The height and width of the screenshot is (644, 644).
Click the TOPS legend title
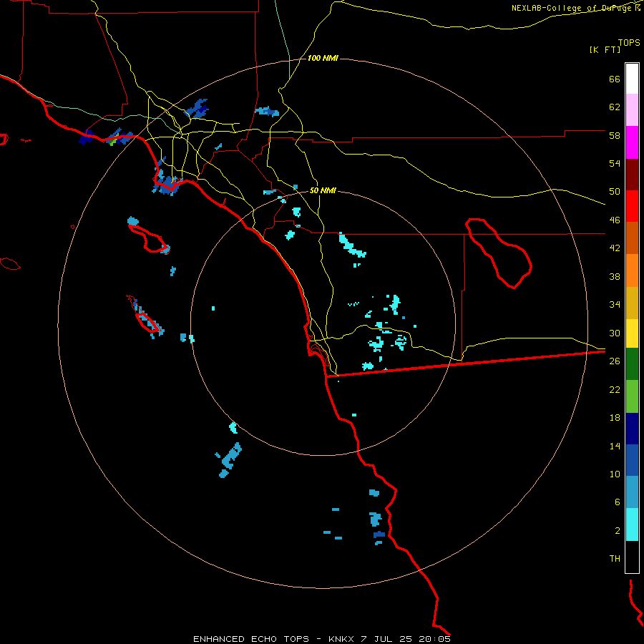pos(629,43)
